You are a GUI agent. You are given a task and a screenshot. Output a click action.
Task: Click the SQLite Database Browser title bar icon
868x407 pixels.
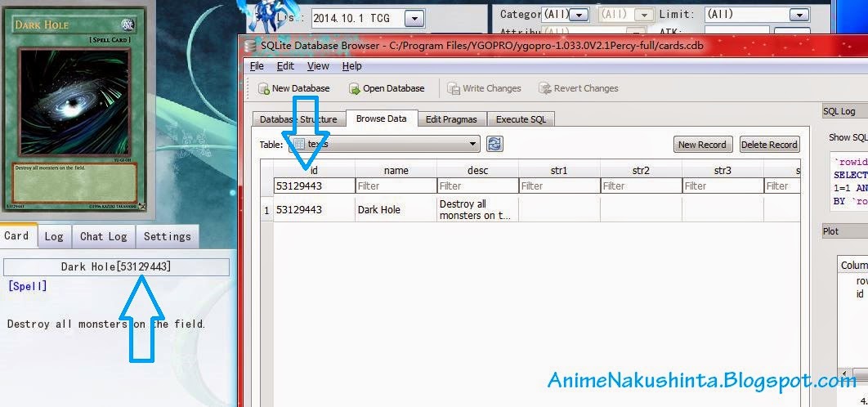(250, 46)
